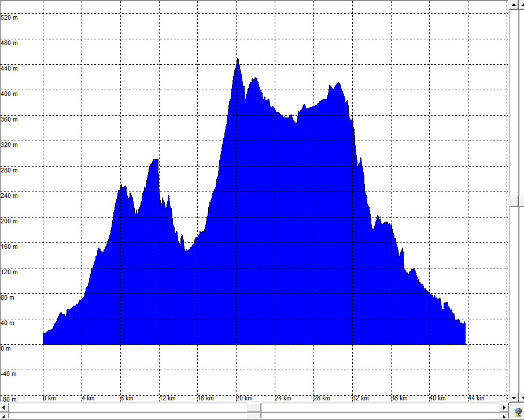Click the inner vertical scrollbar thumb
Viewport: 524px width, 420px height.
pyautogui.click(x=514, y=201)
